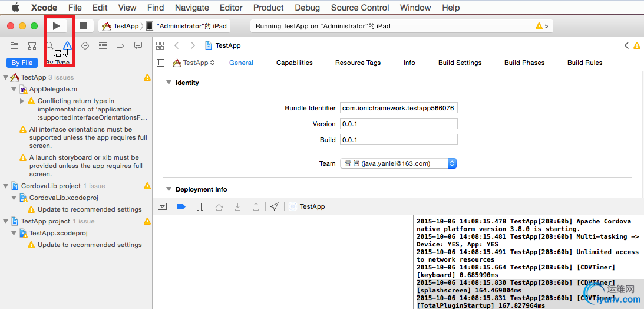Click TestApp in the jump bar
The width and height of the screenshot is (644, 309).
pos(223,45)
